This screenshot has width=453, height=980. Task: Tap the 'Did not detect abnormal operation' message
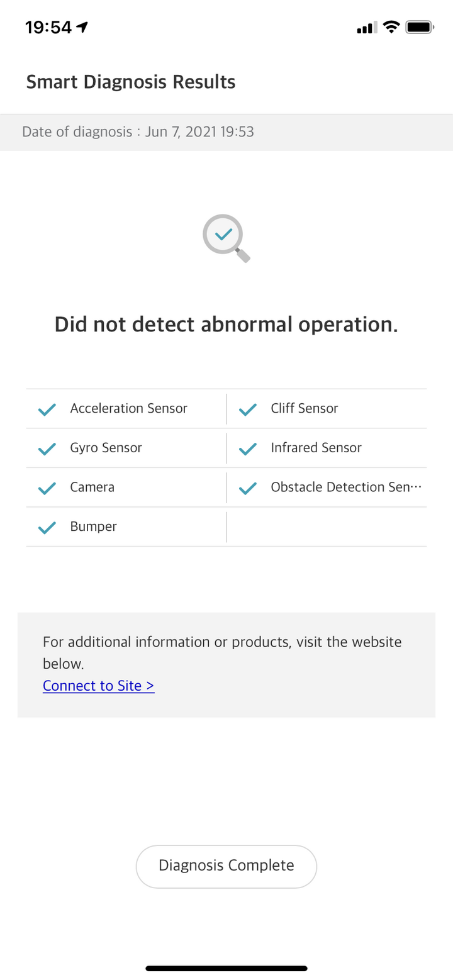(x=226, y=325)
